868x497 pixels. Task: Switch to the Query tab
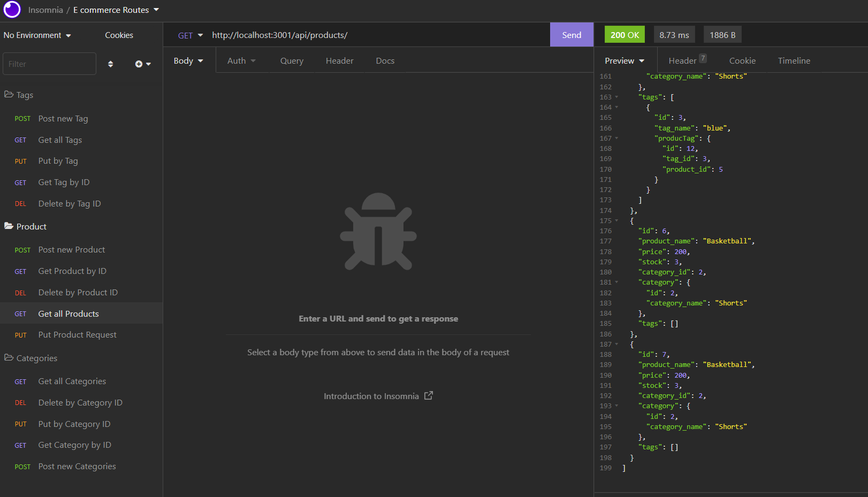[x=292, y=61]
